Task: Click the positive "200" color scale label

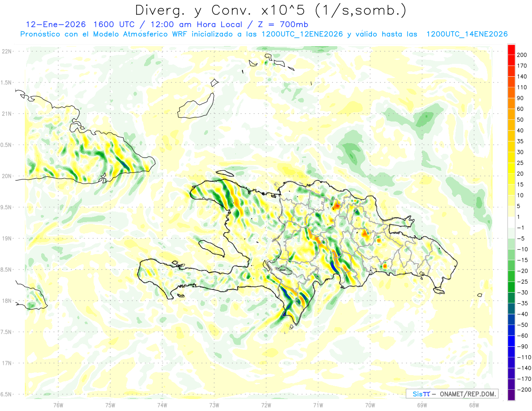Action: (522, 55)
